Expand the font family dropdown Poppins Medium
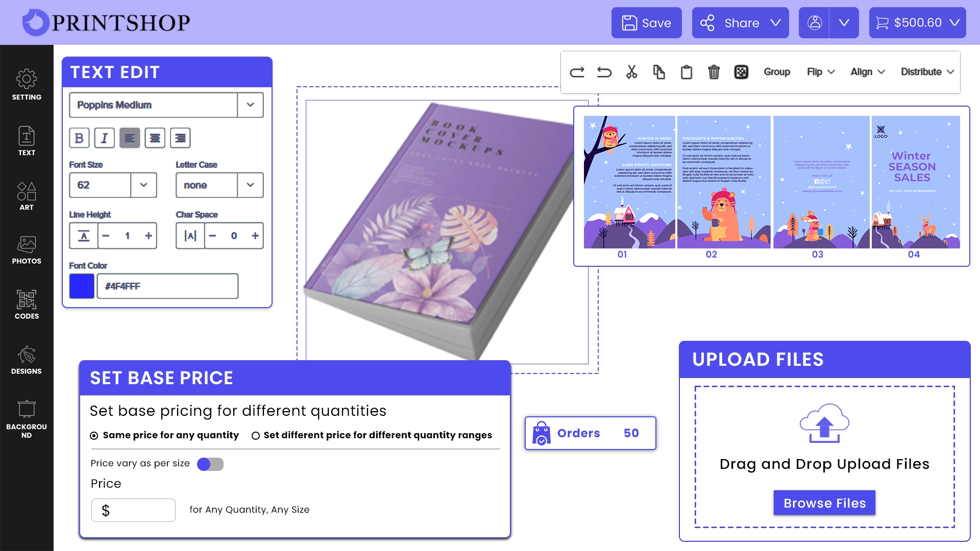980x551 pixels. pos(249,105)
